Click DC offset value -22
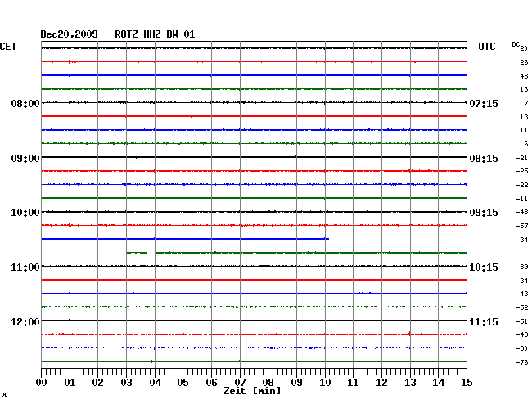Image resolution: width=532 pixels, height=404 pixels. coord(522,185)
